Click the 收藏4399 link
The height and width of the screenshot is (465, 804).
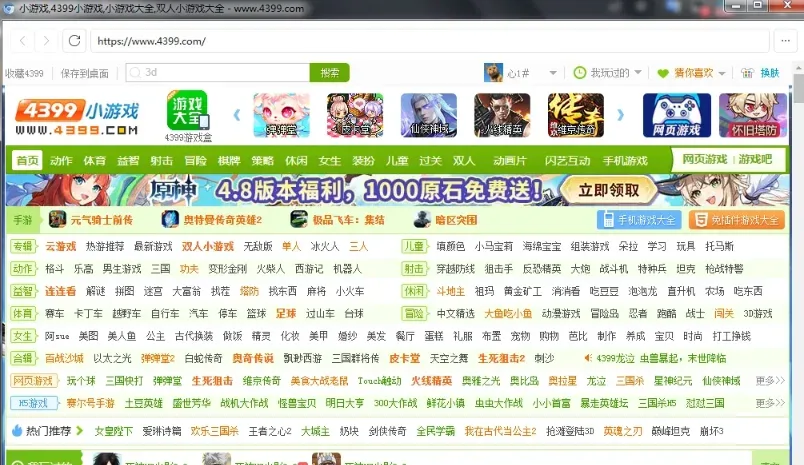tap(24, 73)
